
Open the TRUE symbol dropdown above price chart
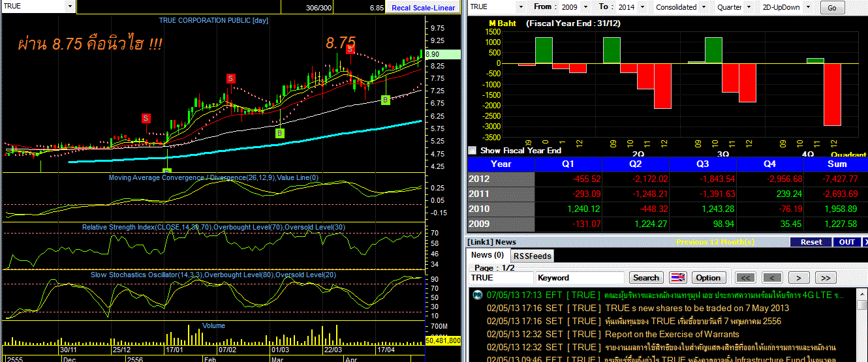(69, 5)
